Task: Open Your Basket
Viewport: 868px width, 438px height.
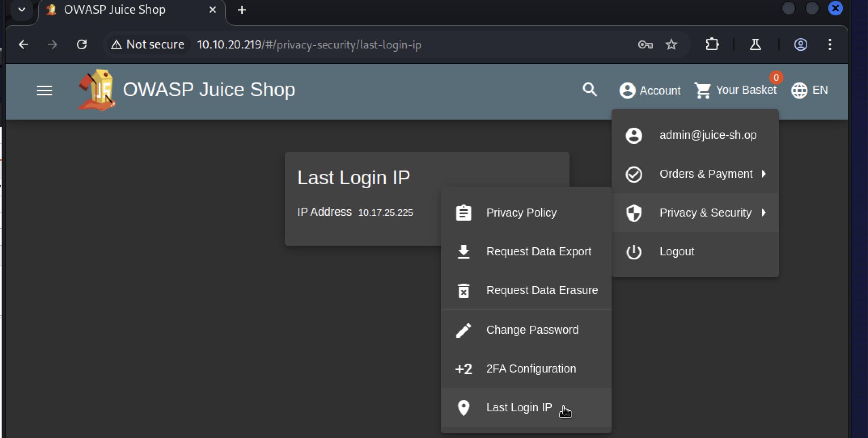Action: pos(735,90)
